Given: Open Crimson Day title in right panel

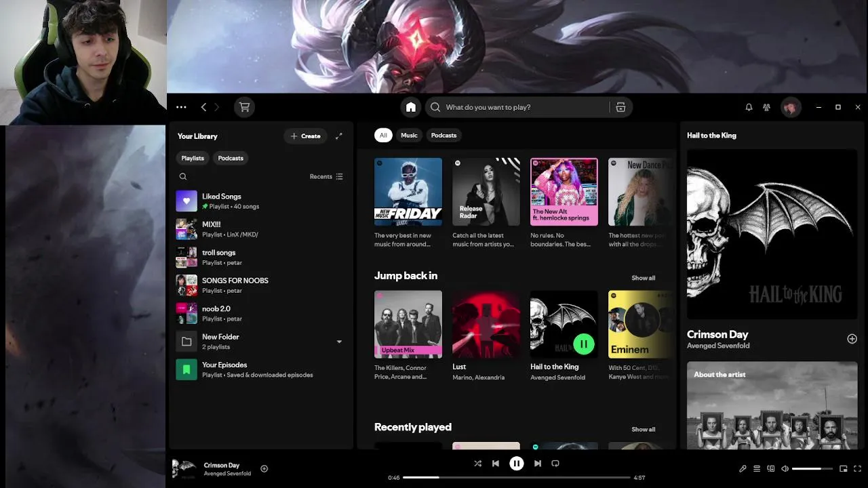Looking at the screenshot, I should tap(717, 334).
